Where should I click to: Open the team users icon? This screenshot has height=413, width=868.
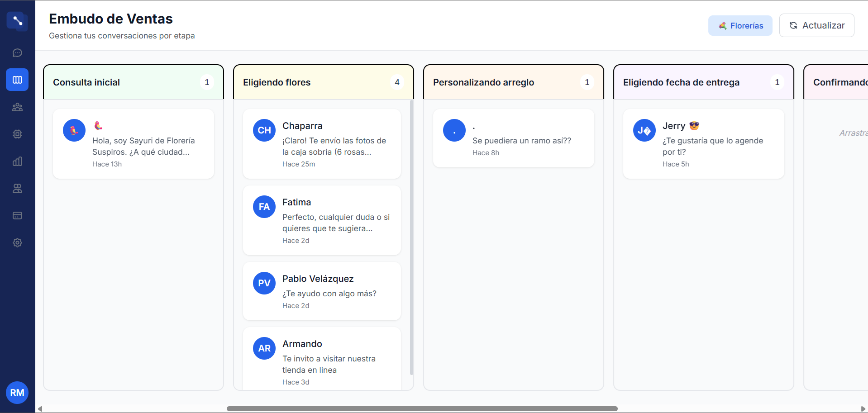tap(17, 189)
